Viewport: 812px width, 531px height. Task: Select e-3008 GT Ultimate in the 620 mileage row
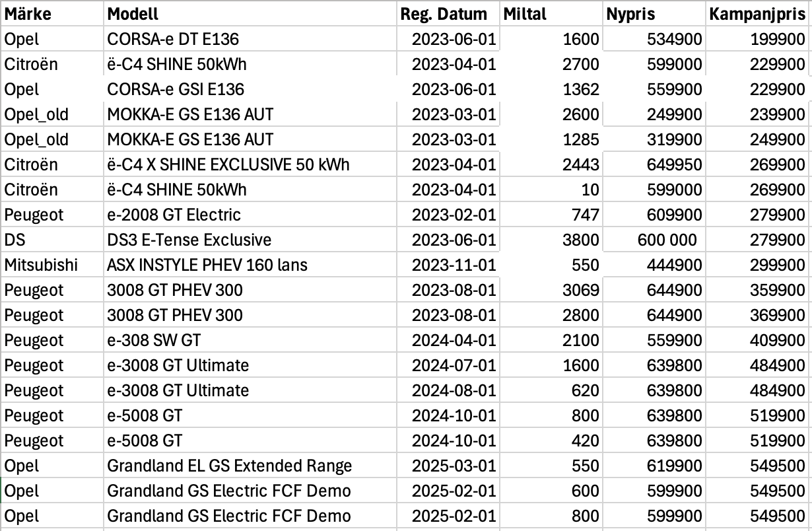(250, 390)
